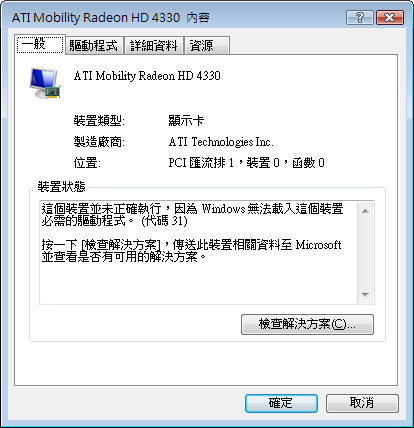Click the device status scrollbar track

tap(365, 253)
